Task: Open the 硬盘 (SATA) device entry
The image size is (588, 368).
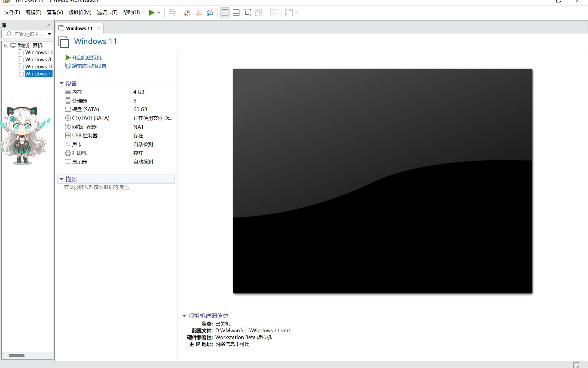Action: tap(85, 109)
